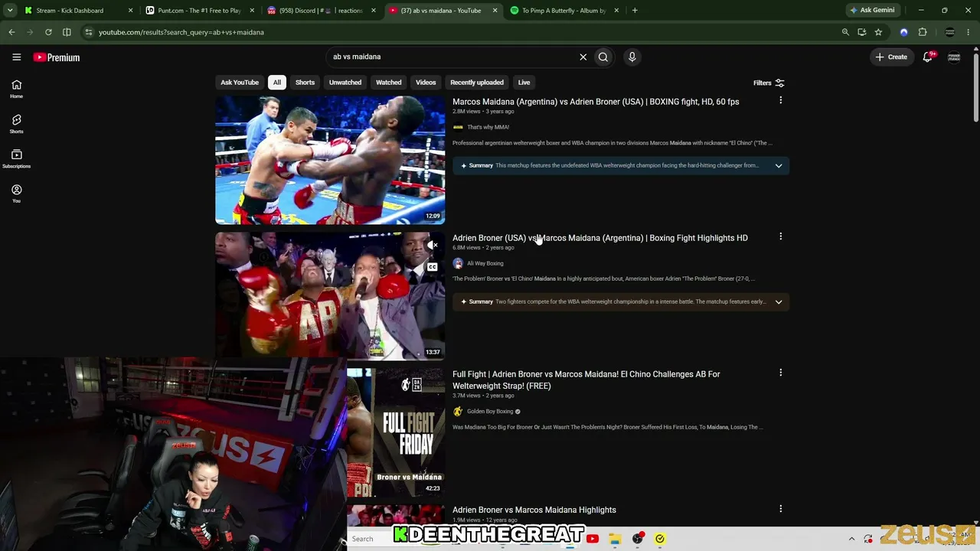The image size is (980, 551).
Task: Click the browser address bar URL
Action: tap(181, 32)
